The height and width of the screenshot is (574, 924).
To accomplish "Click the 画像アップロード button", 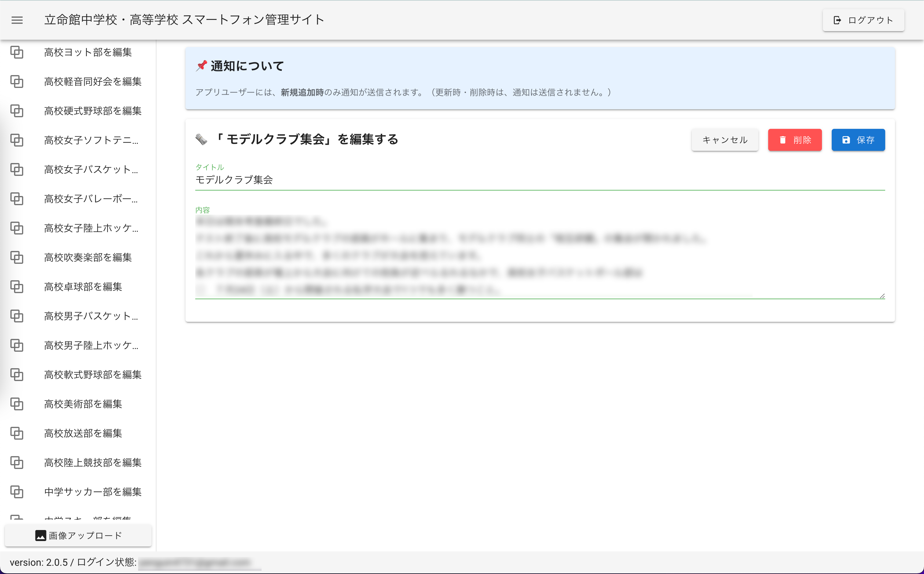I will coord(78,536).
